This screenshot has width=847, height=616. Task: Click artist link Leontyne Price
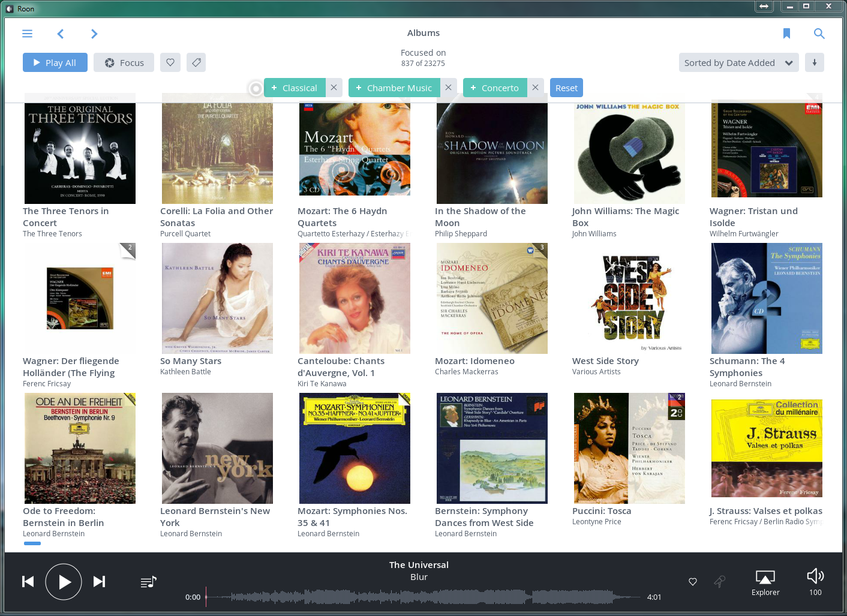pyautogui.click(x=597, y=522)
